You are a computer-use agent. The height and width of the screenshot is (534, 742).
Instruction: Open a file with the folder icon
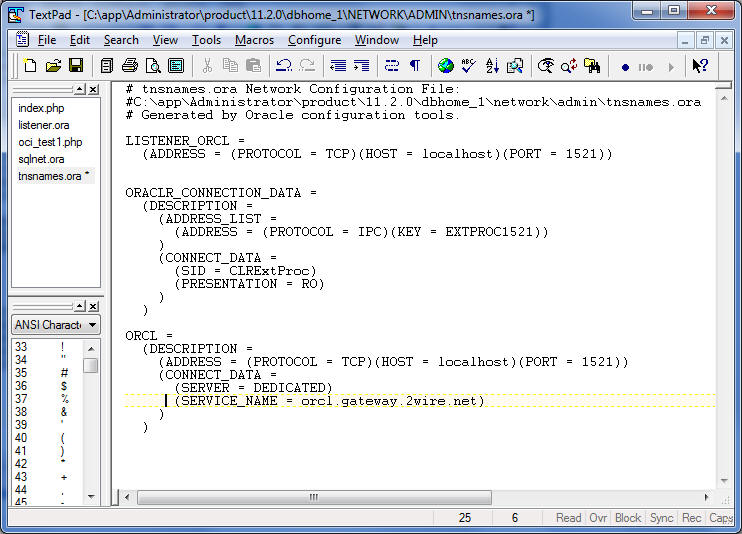(53, 66)
